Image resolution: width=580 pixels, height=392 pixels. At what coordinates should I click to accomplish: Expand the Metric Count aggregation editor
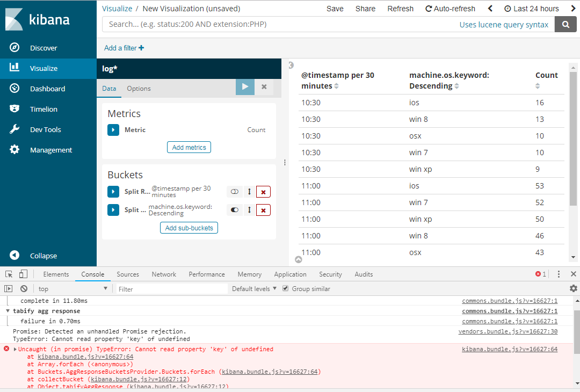113,130
